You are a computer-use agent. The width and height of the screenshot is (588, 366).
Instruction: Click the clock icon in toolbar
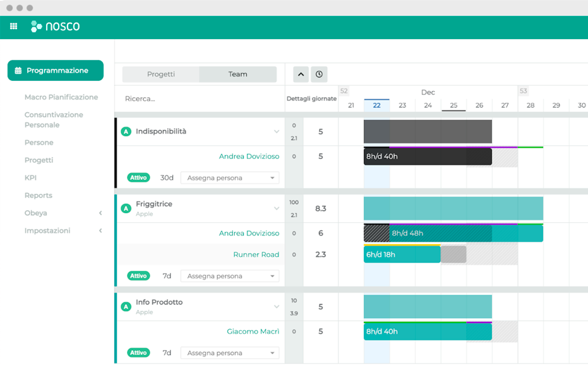click(x=319, y=74)
